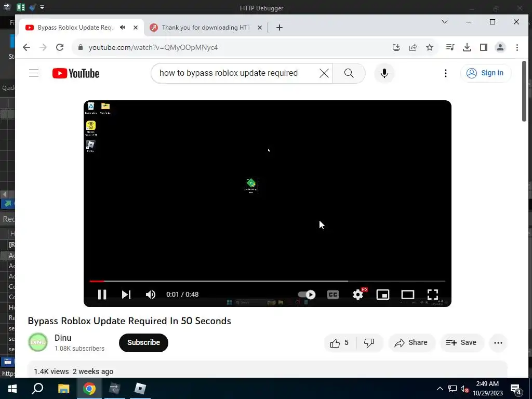Viewport: 532px width, 399px height.
Task: Open Windows taskbar search
Action: (37, 389)
